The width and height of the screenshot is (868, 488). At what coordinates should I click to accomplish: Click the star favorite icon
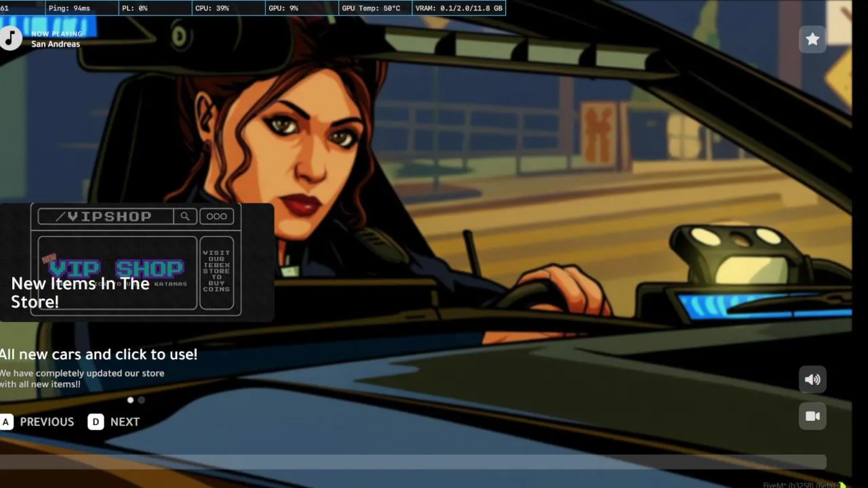tap(812, 39)
